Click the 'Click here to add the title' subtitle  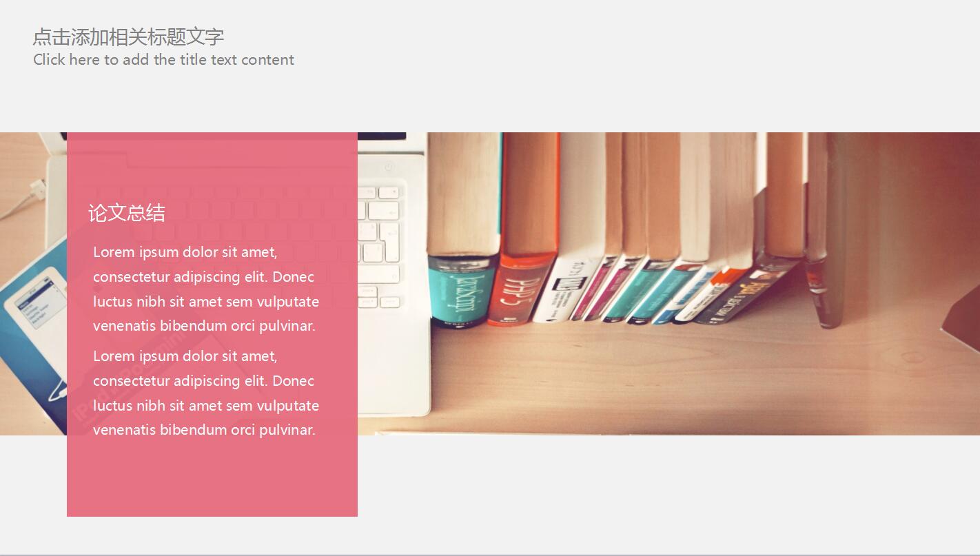(x=163, y=60)
